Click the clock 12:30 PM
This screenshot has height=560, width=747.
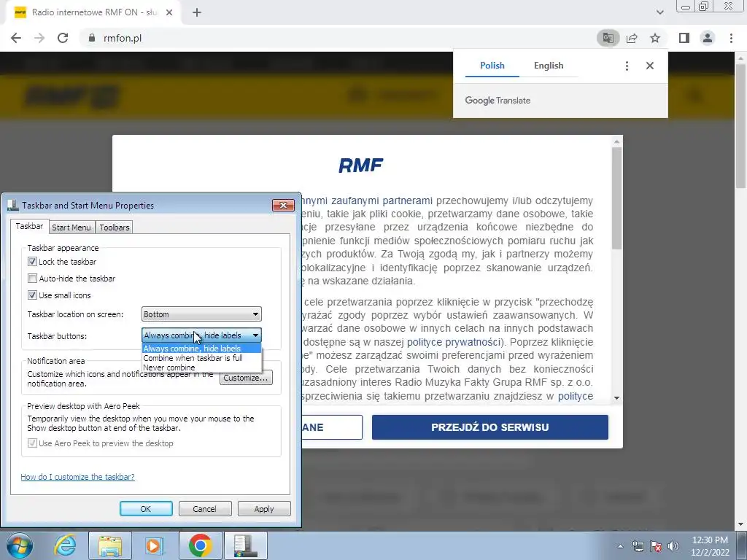pos(710,540)
